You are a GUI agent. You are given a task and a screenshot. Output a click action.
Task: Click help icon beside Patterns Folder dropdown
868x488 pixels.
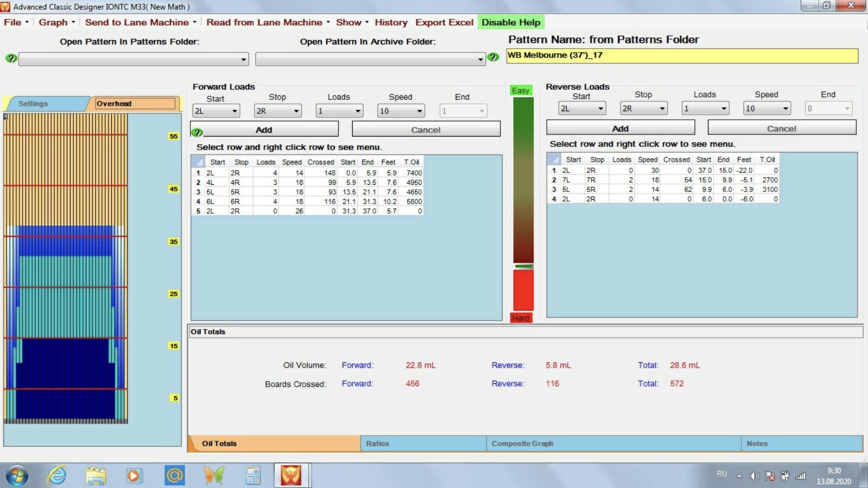tap(11, 58)
